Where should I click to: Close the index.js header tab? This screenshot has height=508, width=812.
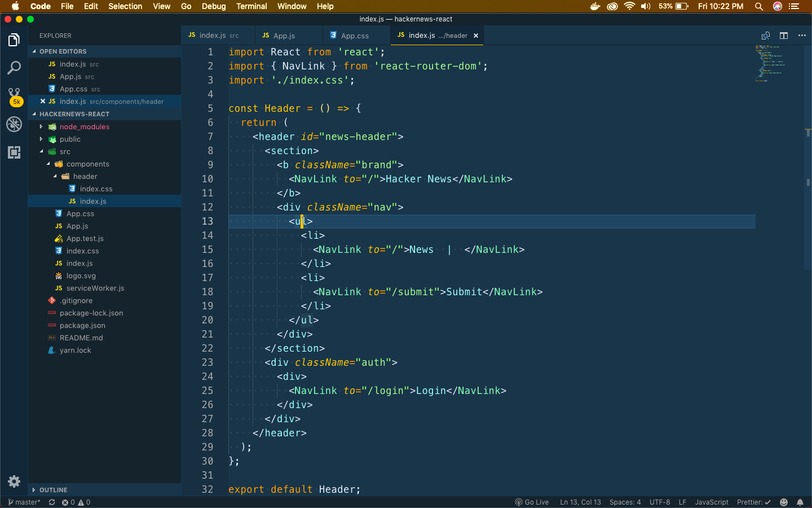pyautogui.click(x=476, y=36)
